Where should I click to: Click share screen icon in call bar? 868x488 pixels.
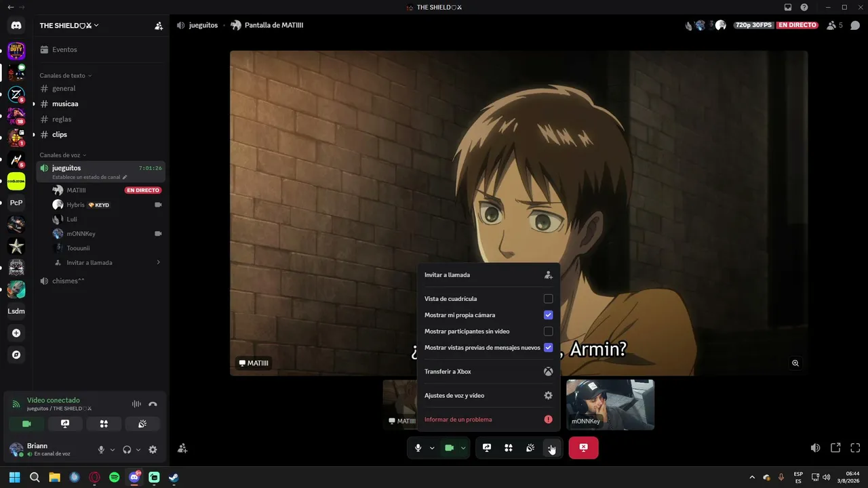coord(487,447)
